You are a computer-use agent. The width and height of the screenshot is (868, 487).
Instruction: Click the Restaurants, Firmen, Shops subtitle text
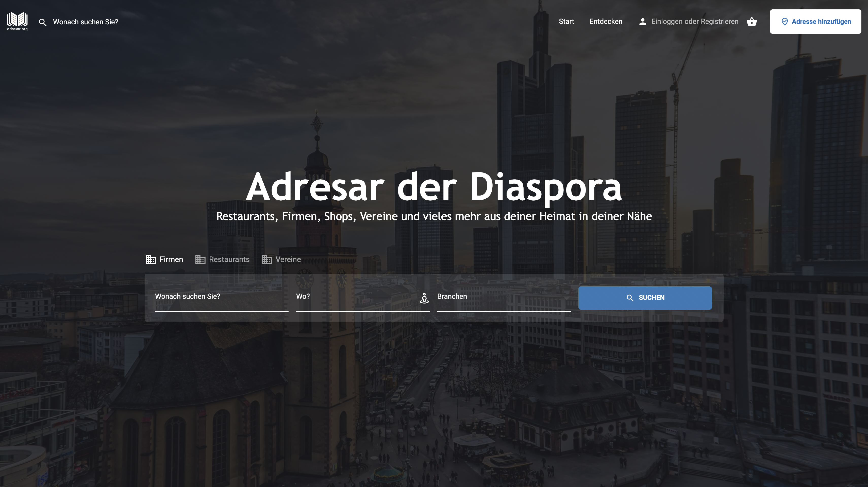(x=434, y=217)
